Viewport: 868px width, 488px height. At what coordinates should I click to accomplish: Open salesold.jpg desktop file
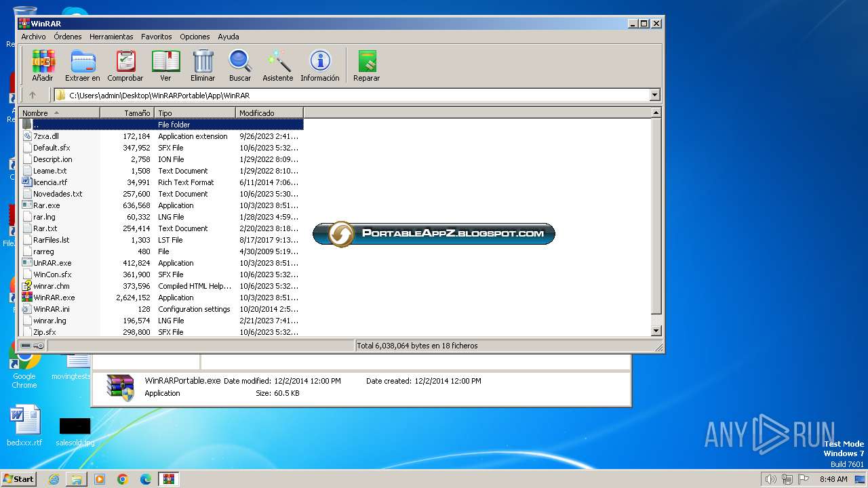tap(75, 431)
